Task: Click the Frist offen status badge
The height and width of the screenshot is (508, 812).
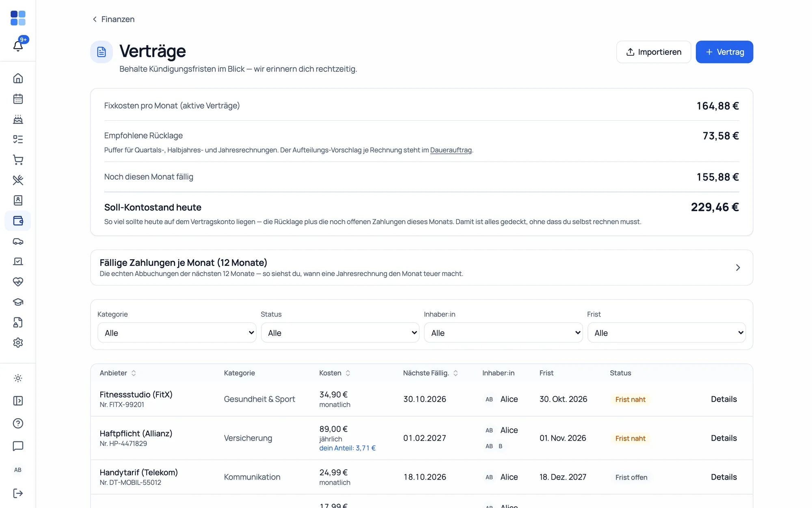Action: 631,478
